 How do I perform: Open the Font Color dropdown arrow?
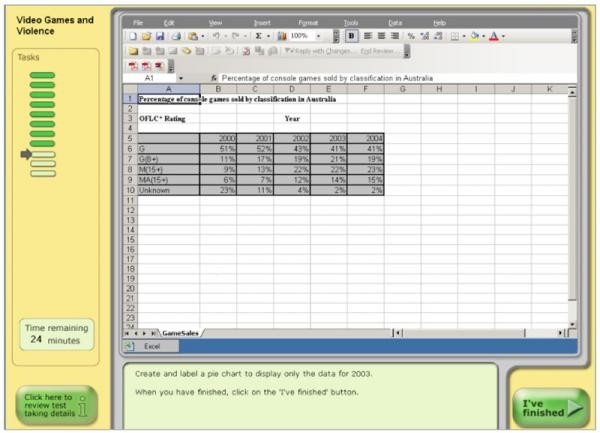pyautogui.click(x=504, y=36)
